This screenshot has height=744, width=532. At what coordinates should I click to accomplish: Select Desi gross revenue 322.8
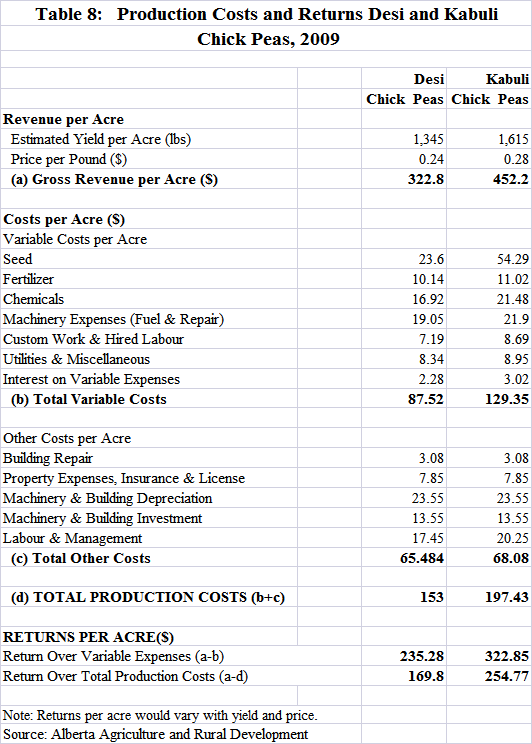pos(426,179)
